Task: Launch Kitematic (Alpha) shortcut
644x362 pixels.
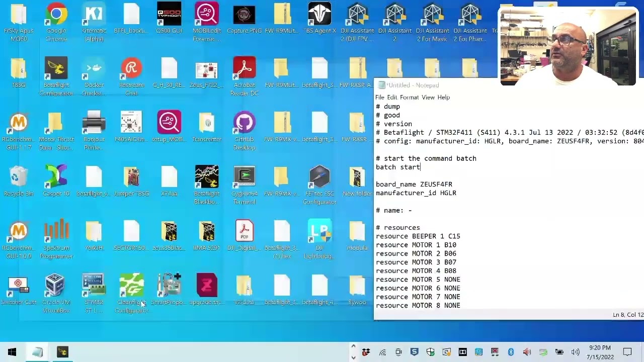Action: pyautogui.click(x=94, y=21)
